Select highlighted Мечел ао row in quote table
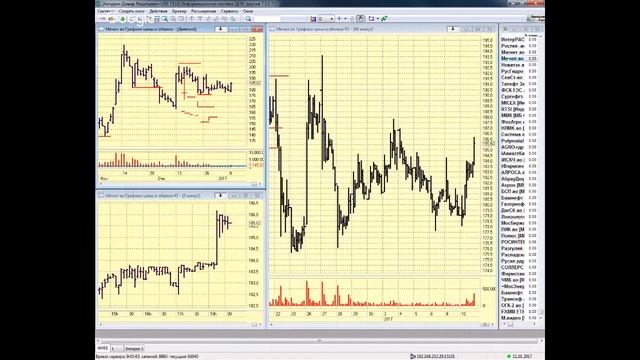Viewport: 640px width, 360px height. (519, 58)
